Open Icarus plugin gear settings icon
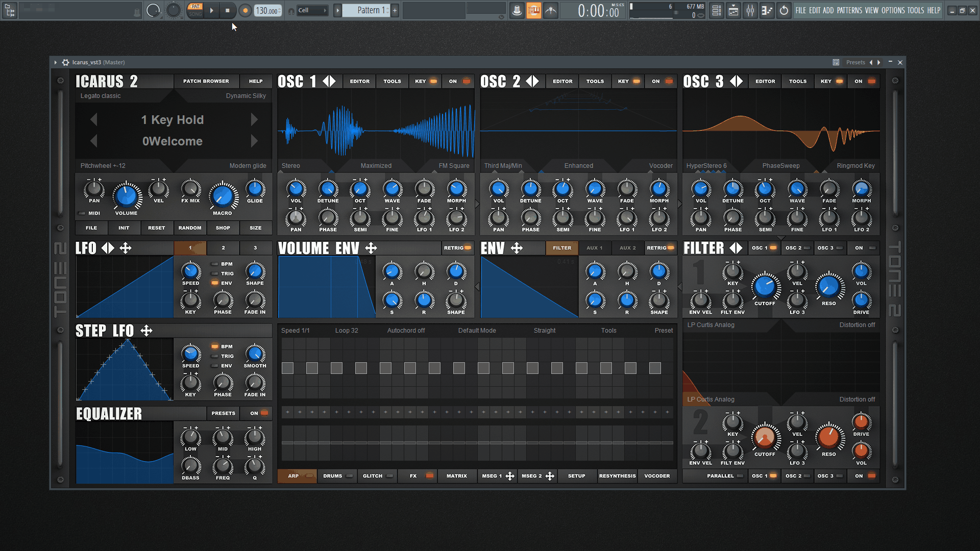Viewport: 980px width, 551px height. coord(65,62)
